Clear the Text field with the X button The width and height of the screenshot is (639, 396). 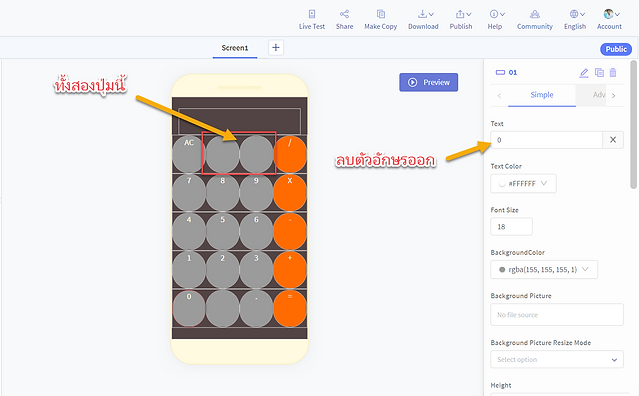(x=613, y=140)
